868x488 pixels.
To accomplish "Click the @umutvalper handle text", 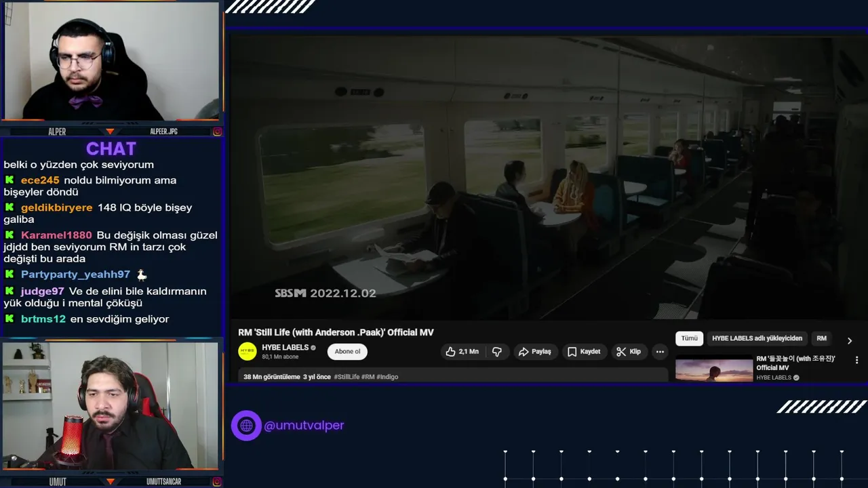I will point(304,426).
